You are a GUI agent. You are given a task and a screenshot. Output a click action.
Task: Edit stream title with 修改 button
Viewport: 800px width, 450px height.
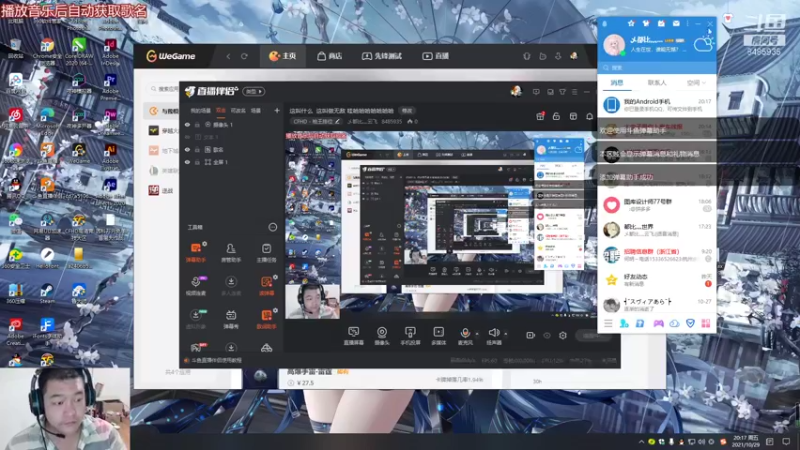pyautogui.click(x=407, y=110)
